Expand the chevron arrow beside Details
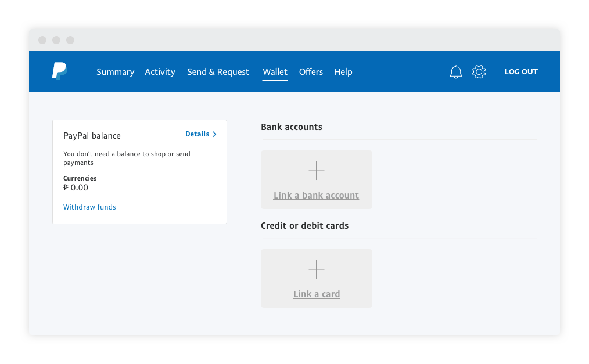 [x=214, y=134]
